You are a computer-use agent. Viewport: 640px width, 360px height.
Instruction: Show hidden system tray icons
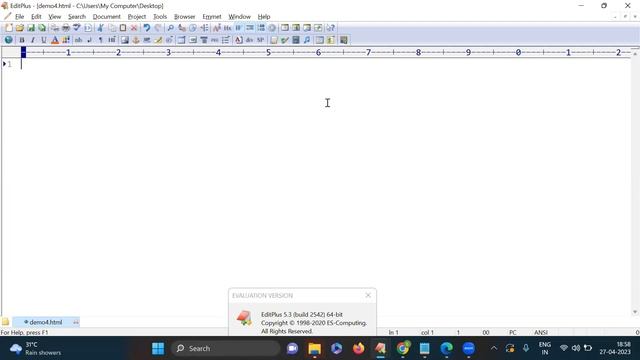[493, 348]
